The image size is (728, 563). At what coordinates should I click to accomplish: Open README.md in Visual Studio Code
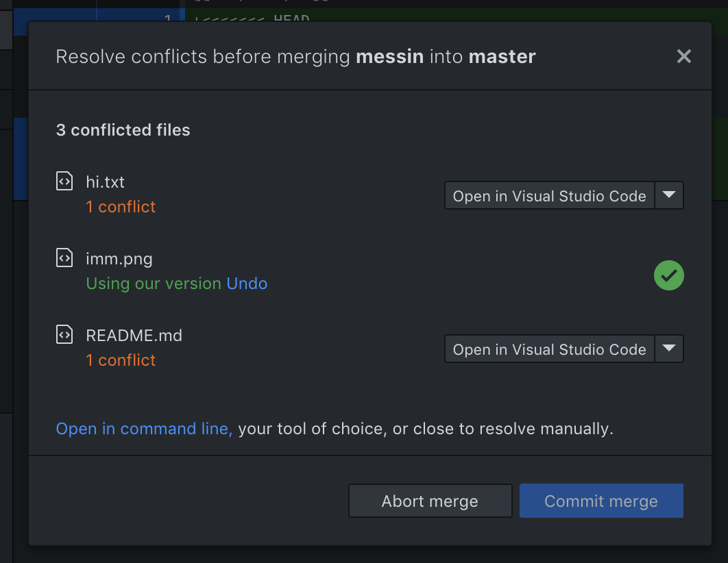[548, 349]
